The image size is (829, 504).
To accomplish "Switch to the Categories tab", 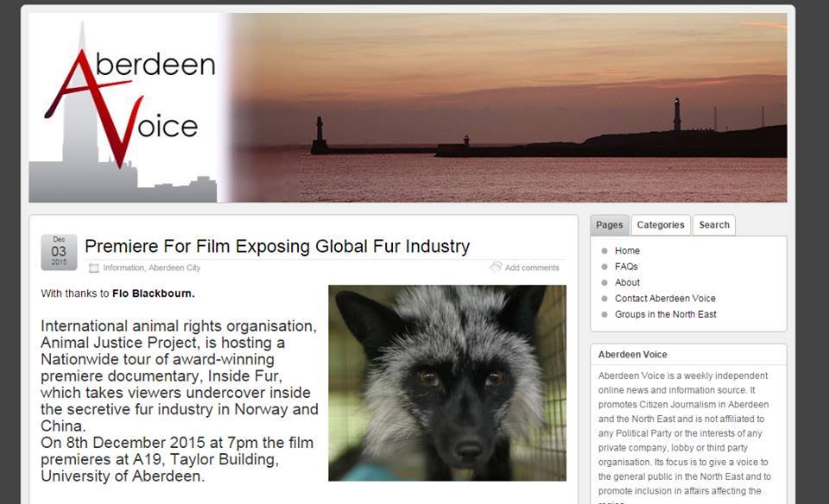I will pyautogui.click(x=661, y=225).
